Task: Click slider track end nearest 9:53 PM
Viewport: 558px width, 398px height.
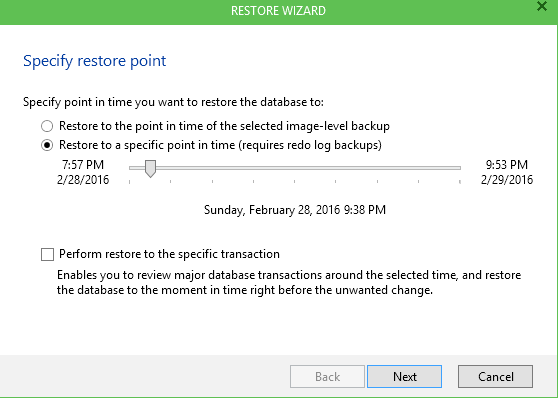Action: point(458,168)
